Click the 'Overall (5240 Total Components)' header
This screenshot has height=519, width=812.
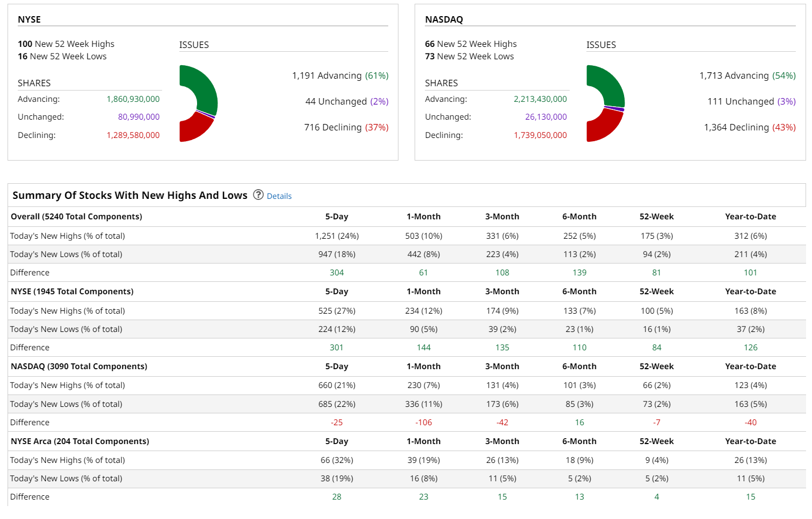click(76, 217)
